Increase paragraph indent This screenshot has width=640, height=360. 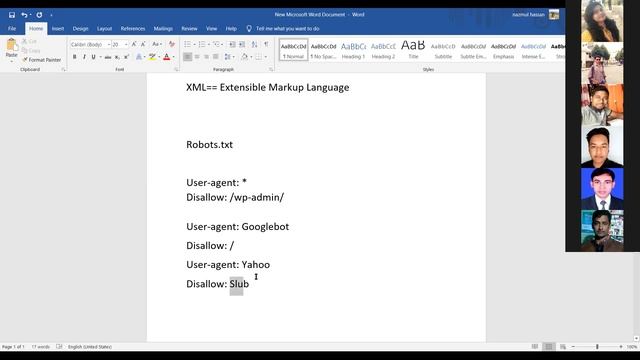pyautogui.click(x=242, y=44)
